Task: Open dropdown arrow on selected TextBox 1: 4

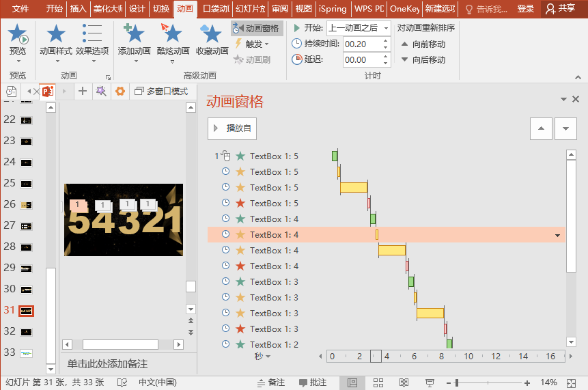Action: tap(557, 235)
